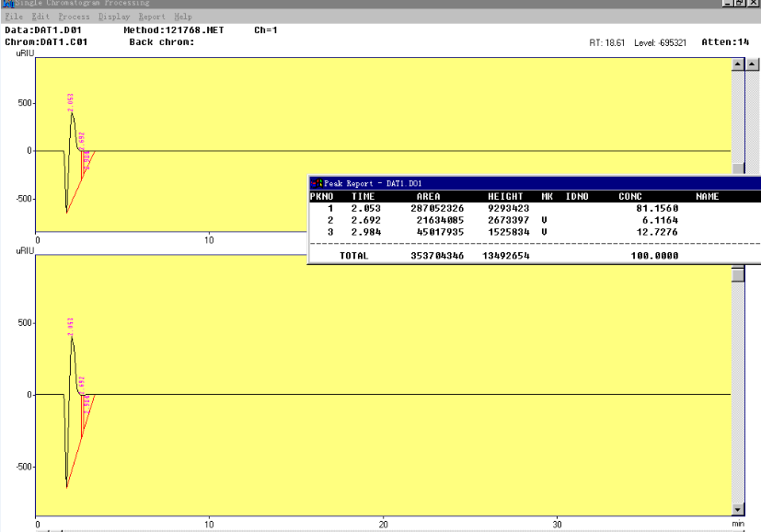Open the File menu
The height and width of the screenshot is (532, 761).
(14, 17)
